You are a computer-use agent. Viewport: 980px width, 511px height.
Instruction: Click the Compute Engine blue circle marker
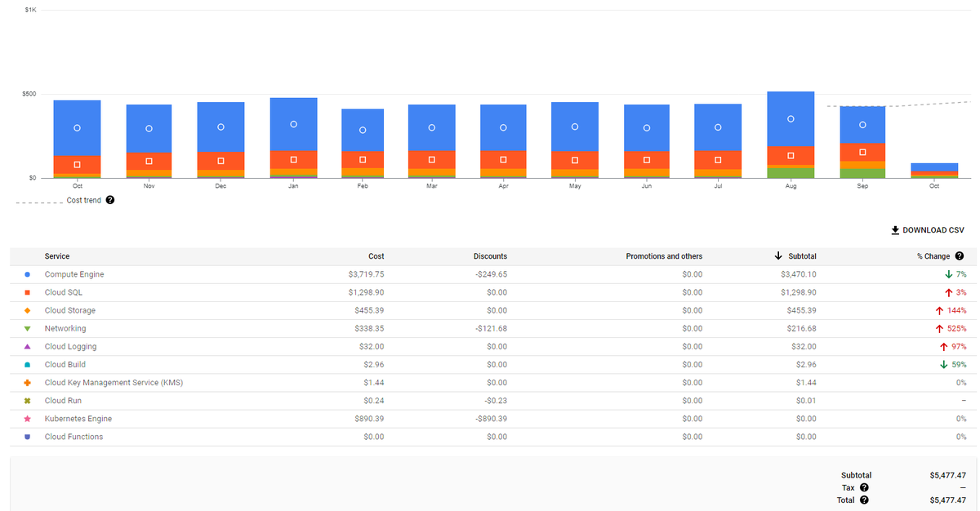(x=28, y=274)
